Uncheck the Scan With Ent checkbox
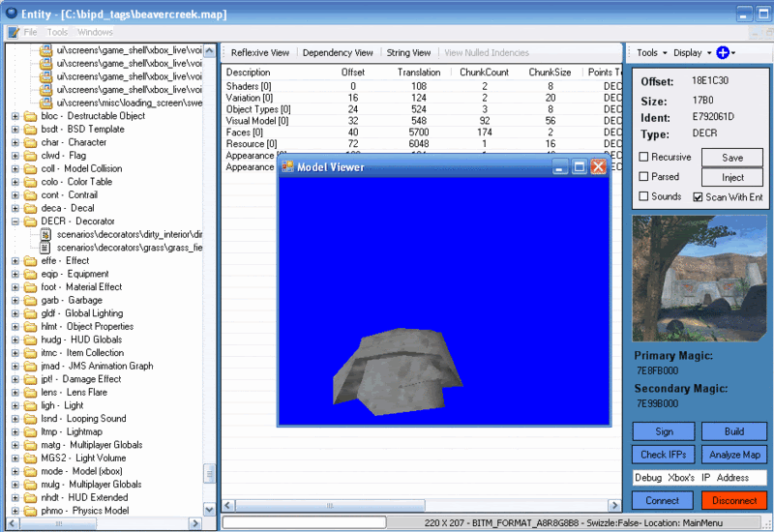The width and height of the screenshot is (774, 532). coord(698,197)
